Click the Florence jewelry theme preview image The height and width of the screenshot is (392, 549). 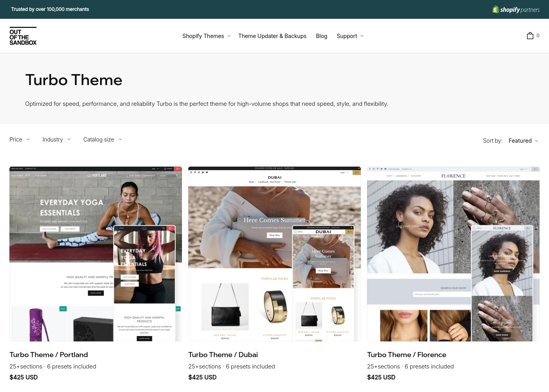(x=453, y=254)
